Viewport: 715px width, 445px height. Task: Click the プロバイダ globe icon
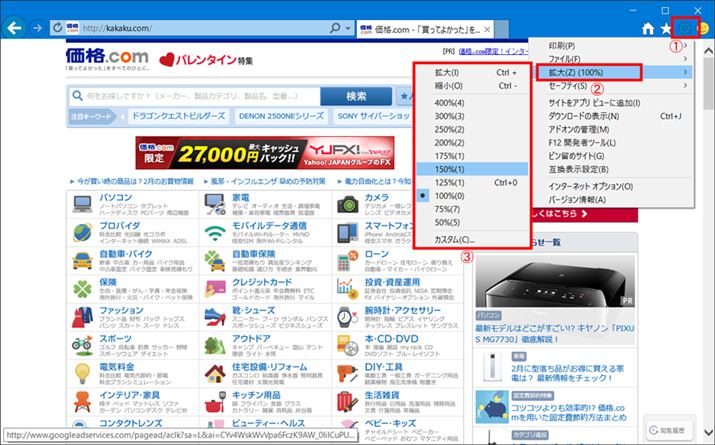[x=83, y=233]
